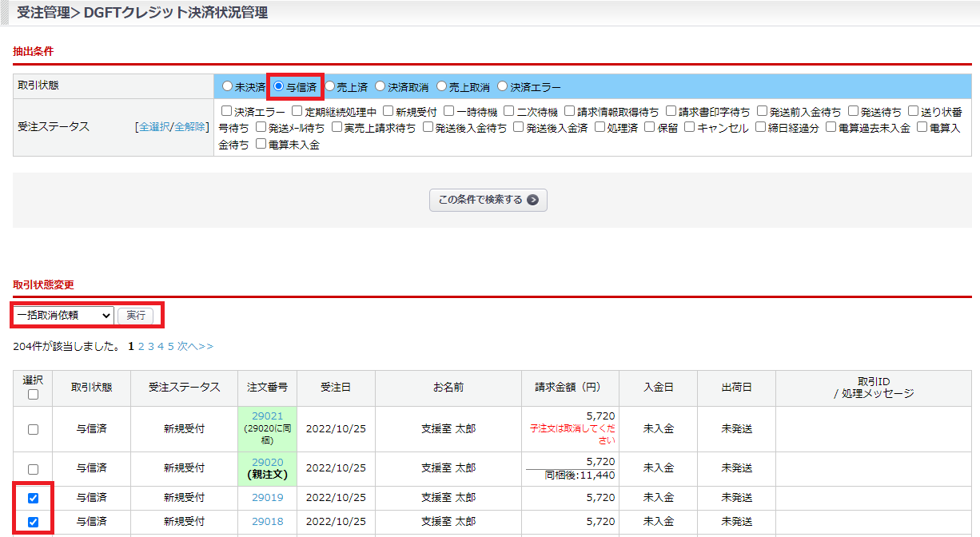The width and height of the screenshot is (980, 537).
Task: Click the 全解除 link
Action: [189, 127]
